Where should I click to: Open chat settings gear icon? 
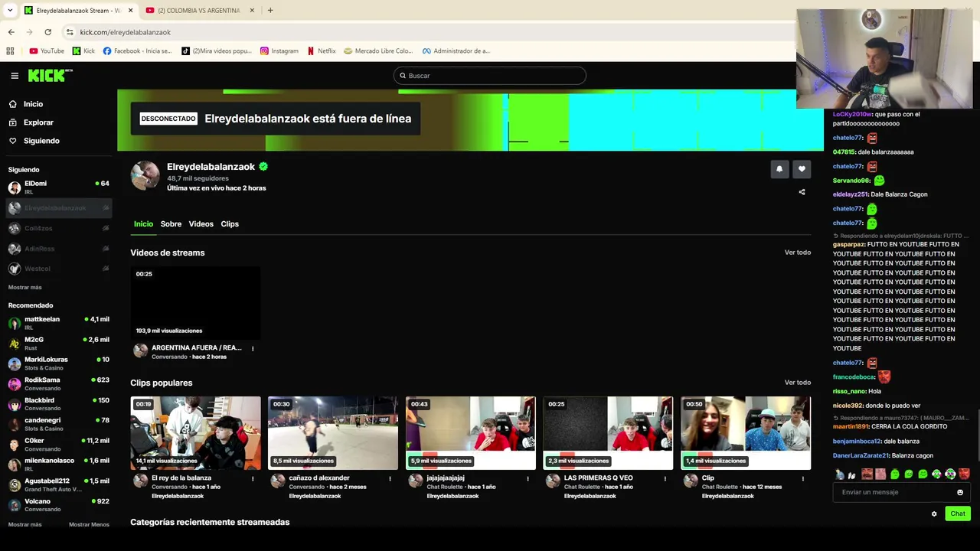934,514
